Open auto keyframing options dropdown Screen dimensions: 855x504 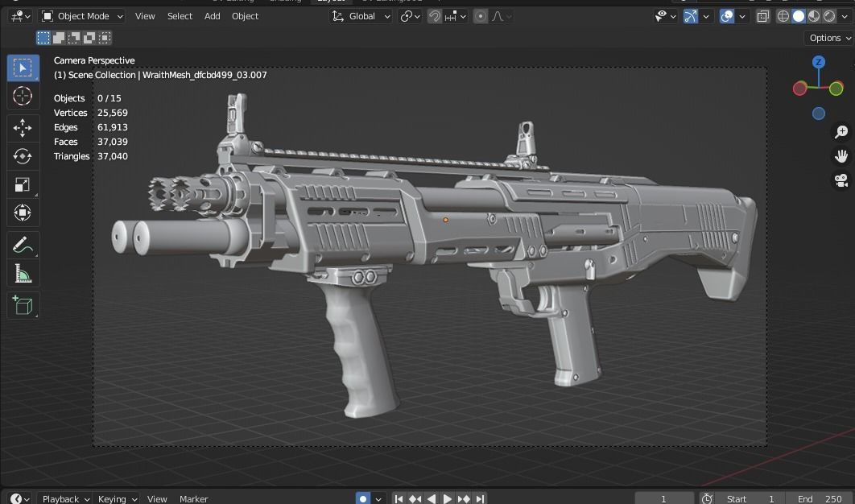[x=378, y=498]
